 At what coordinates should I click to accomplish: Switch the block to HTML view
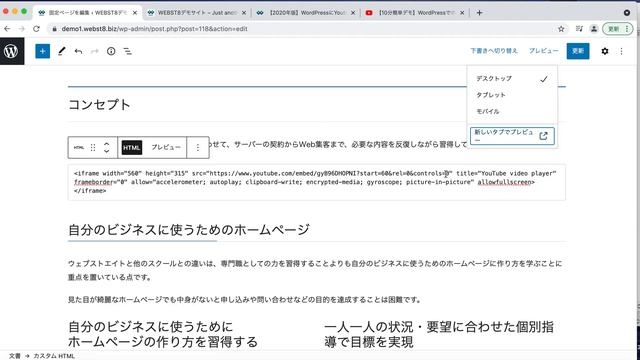(x=132, y=147)
